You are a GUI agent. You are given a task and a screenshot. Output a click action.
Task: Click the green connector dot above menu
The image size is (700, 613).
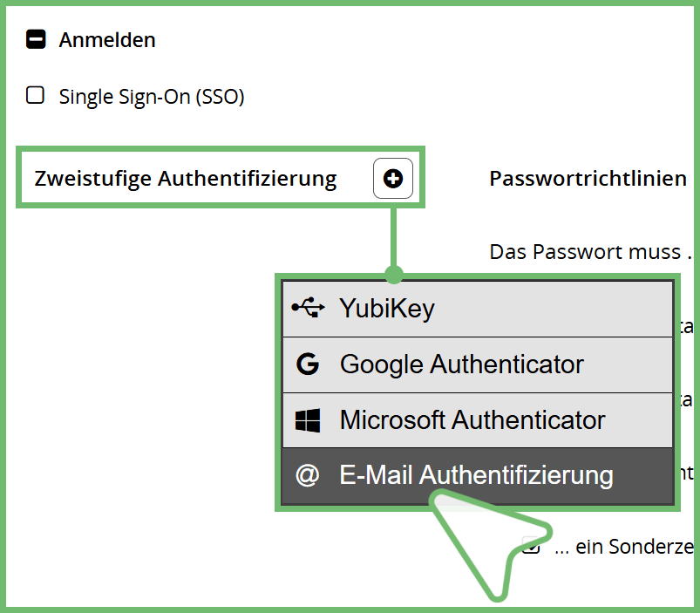coord(394,274)
